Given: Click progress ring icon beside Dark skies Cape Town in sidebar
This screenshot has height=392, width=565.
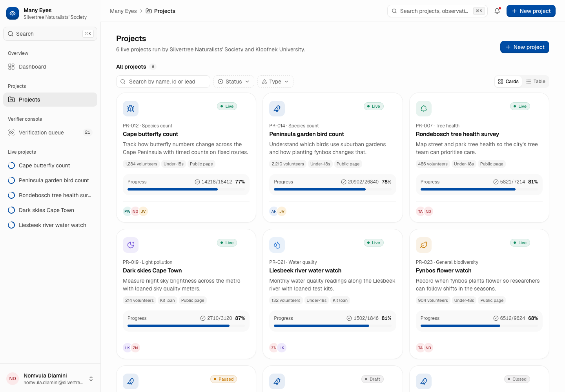Looking at the screenshot, I should tap(11, 210).
